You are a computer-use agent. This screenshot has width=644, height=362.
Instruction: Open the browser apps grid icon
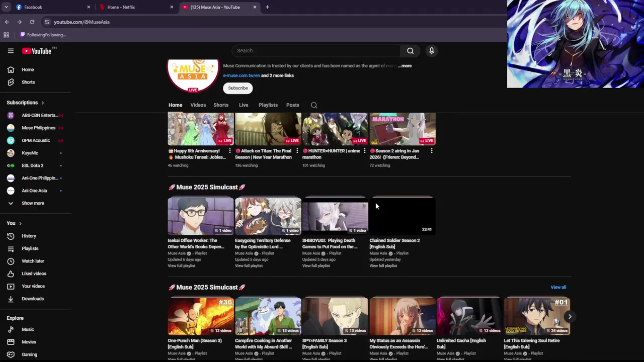tap(7, 35)
